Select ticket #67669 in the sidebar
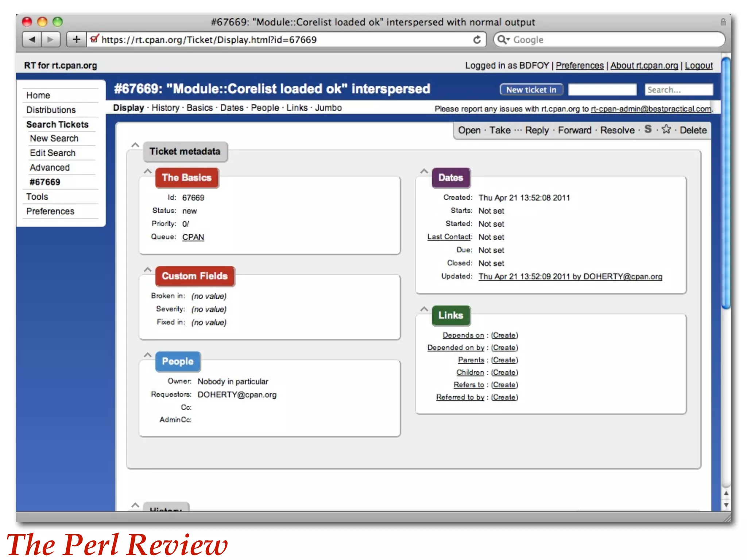Image resolution: width=747 pixels, height=560 pixels. [45, 182]
